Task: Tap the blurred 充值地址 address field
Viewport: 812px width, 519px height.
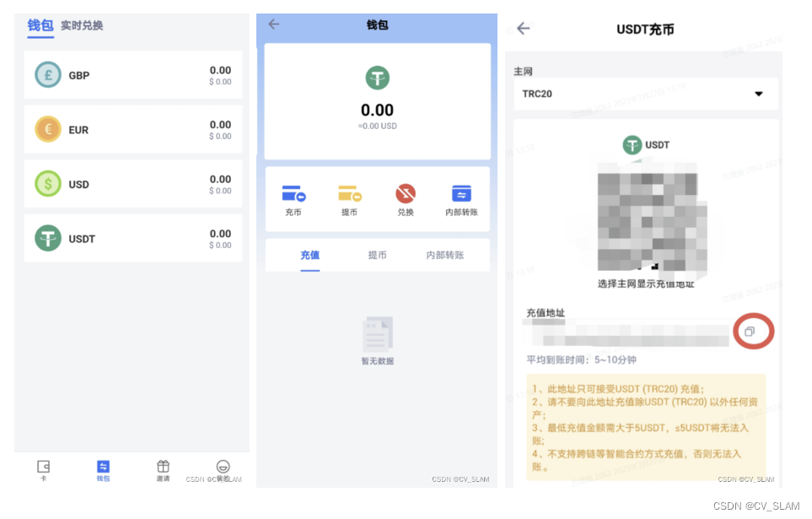Action: click(x=628, y=332)
